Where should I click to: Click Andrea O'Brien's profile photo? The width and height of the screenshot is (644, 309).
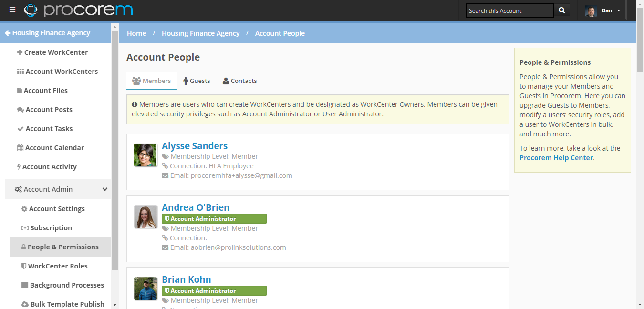point(145,217)
